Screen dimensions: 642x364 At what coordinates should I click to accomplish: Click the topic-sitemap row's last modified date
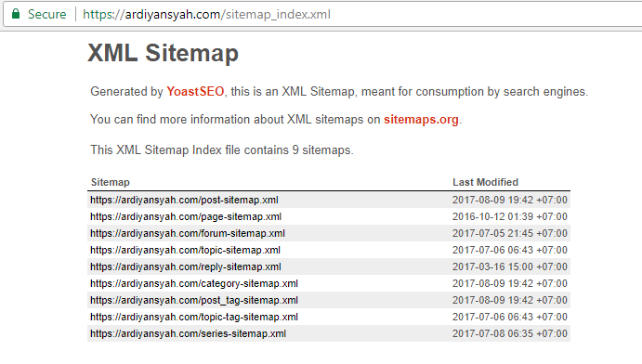coord(510,250)
